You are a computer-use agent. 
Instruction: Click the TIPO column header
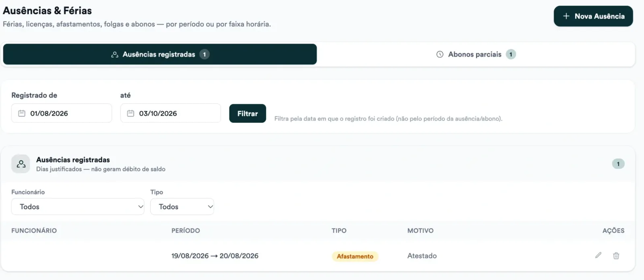[x=339, y=231]
